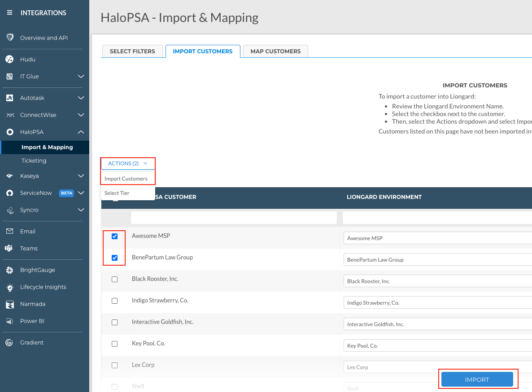Check the Lex Corp checkbox
The width and height of the screenshot is (532, 392).
tap(115, 365)
